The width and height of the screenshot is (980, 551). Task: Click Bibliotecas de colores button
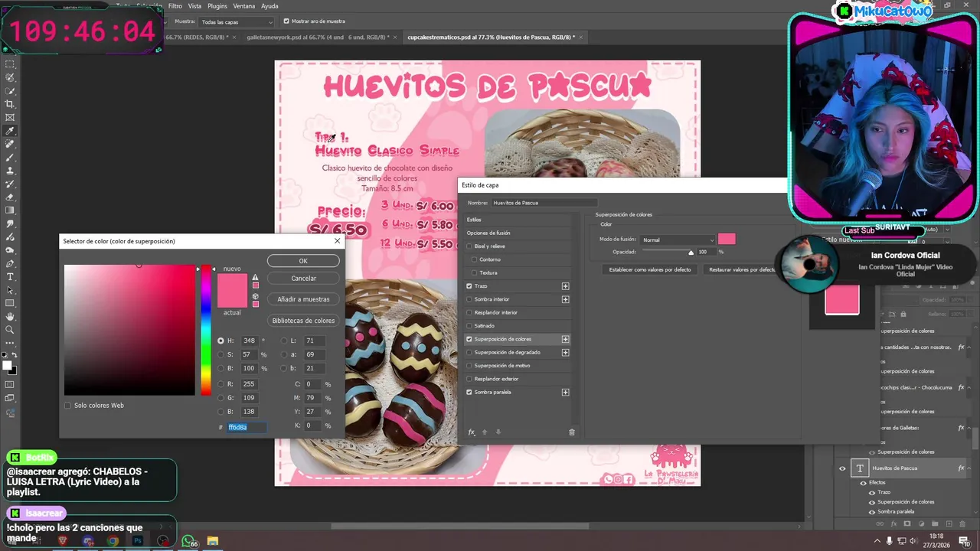pyautogui.click(x=303, y=321)
